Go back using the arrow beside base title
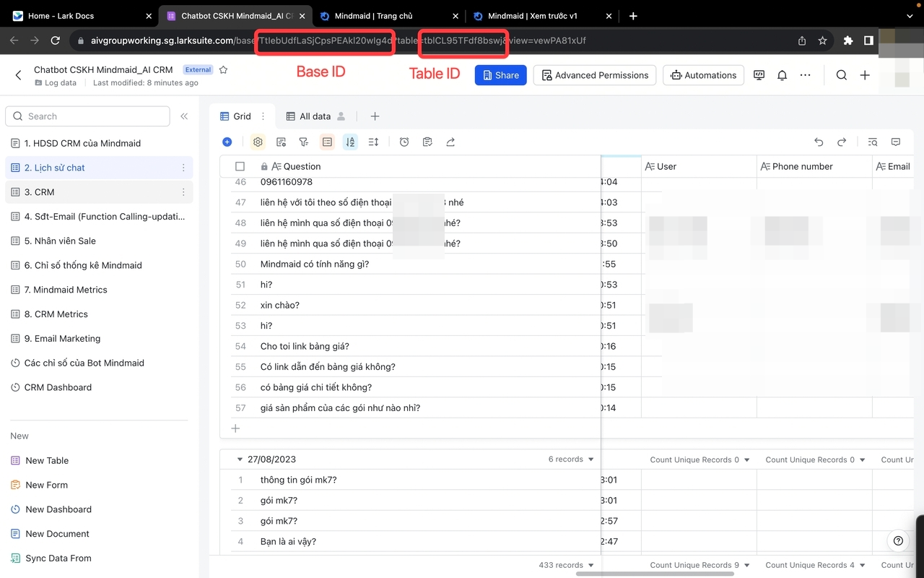This screenshot has width=924, height=578. [19, 74]
